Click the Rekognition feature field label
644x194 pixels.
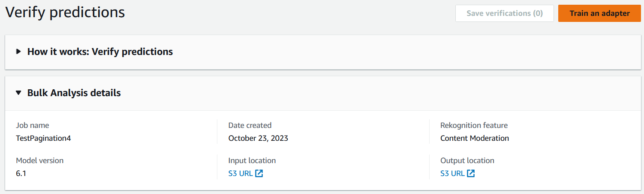click(474, 125)
